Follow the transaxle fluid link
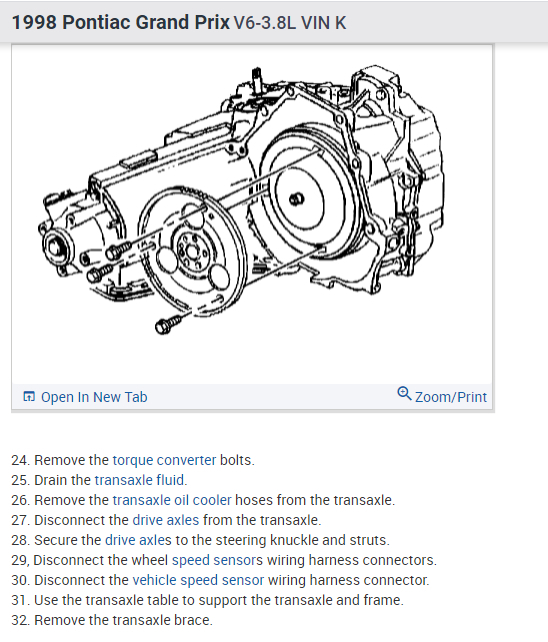Image resolution: width=548 pixels, height=642 pixels. (x=140, y=480)
